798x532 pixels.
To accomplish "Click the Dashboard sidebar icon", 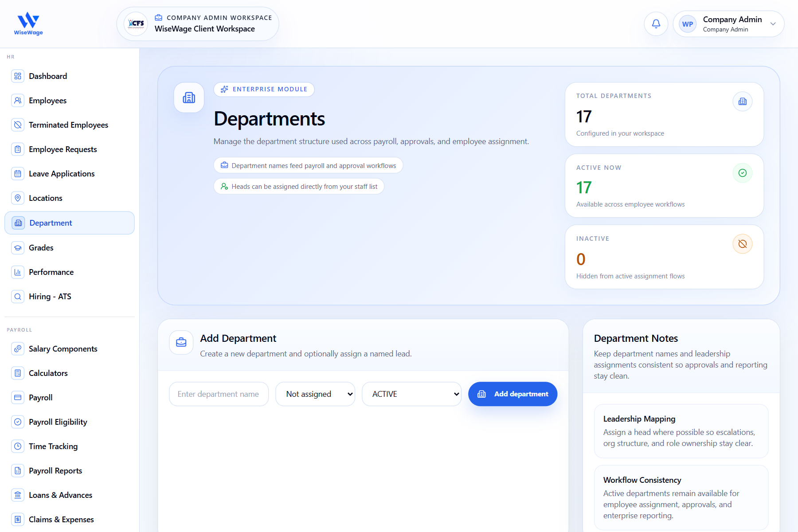I will click(x=18, y=76).
